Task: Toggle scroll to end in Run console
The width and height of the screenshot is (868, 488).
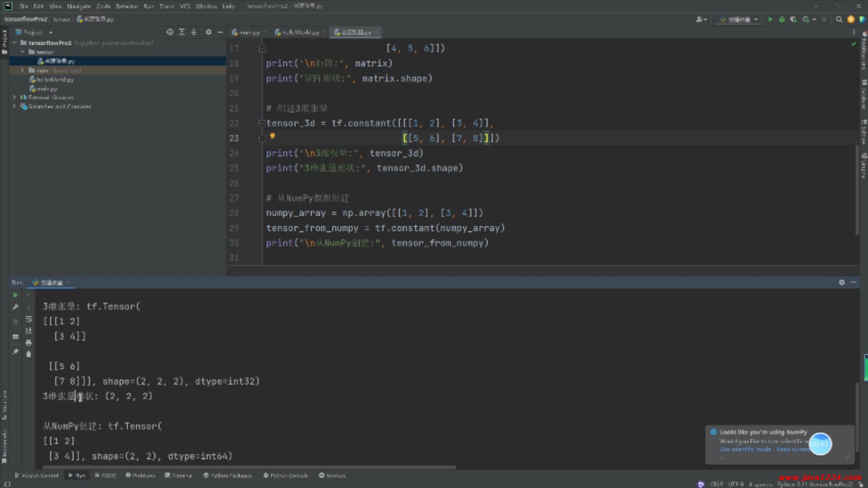Action: point(28,331)
